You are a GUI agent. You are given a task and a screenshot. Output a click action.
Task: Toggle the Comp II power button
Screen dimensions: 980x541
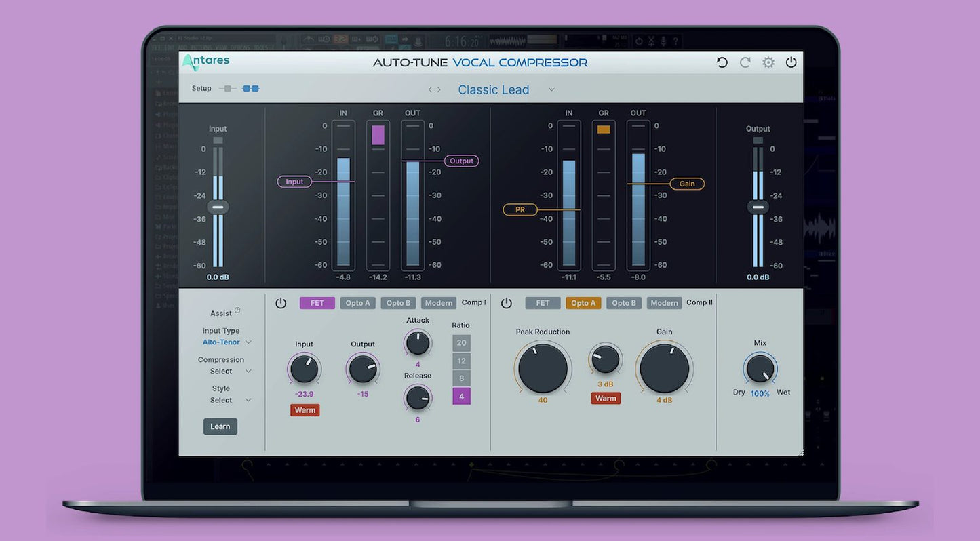pyautogui.click(x=507, y=302)
